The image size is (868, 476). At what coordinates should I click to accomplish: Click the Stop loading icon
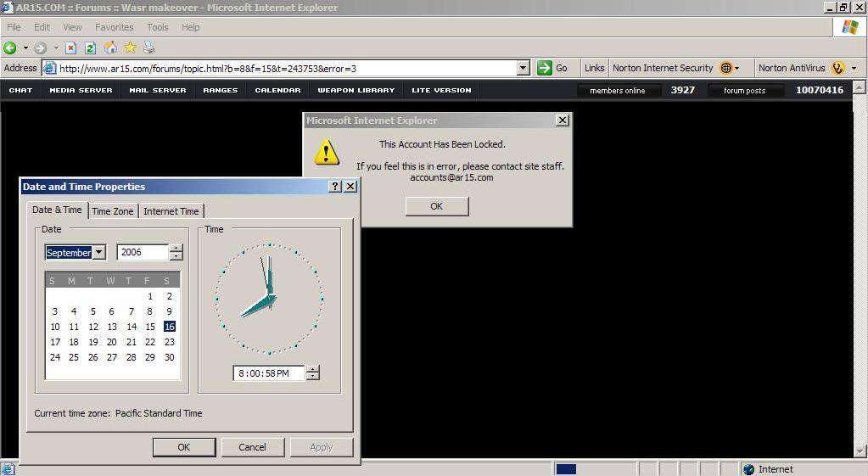point(71,48)
